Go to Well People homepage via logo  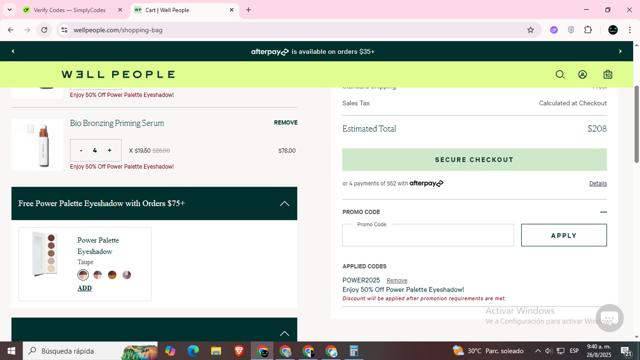(x=118, y=74)
